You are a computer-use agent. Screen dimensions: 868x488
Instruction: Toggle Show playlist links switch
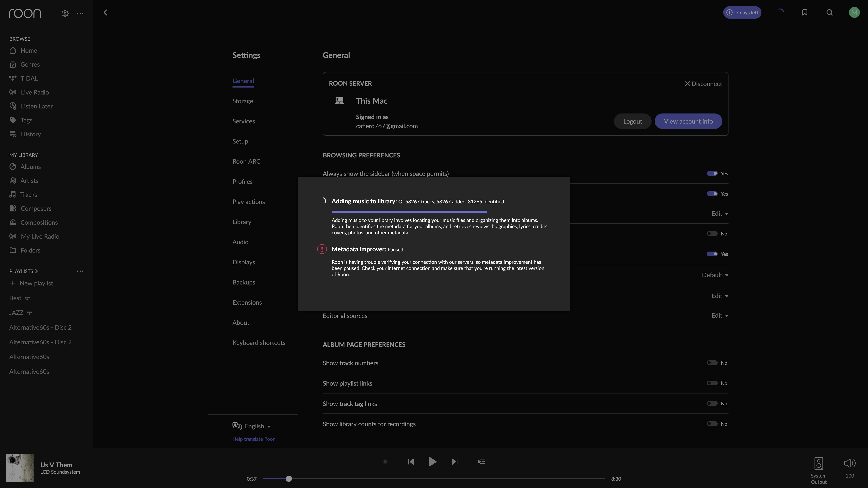click(x=712, y=383)
